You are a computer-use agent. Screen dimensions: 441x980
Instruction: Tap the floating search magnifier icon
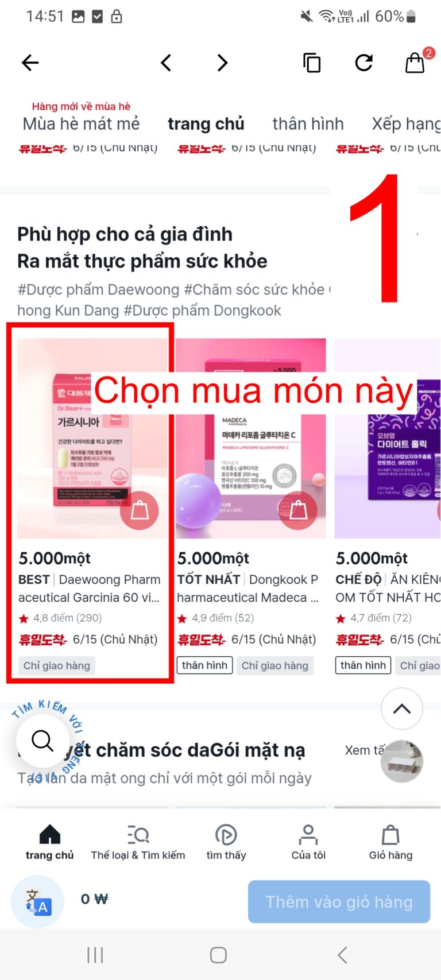click(x=42, y=741)
